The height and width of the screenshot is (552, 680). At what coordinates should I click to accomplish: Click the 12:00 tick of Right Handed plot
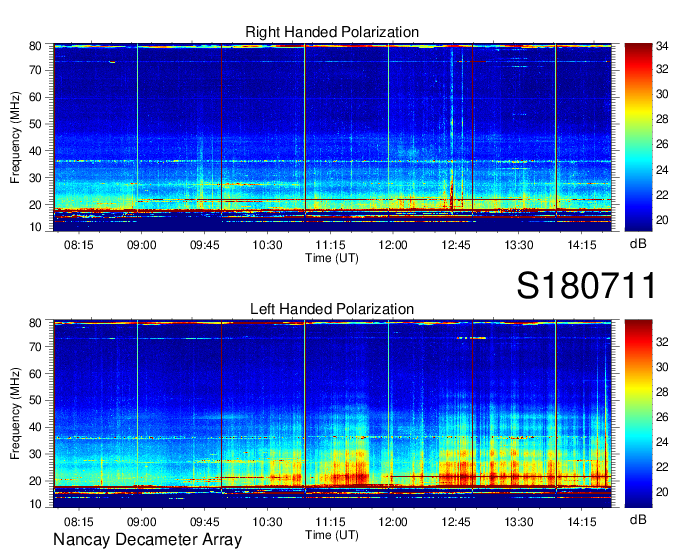(x=393, y=245)
